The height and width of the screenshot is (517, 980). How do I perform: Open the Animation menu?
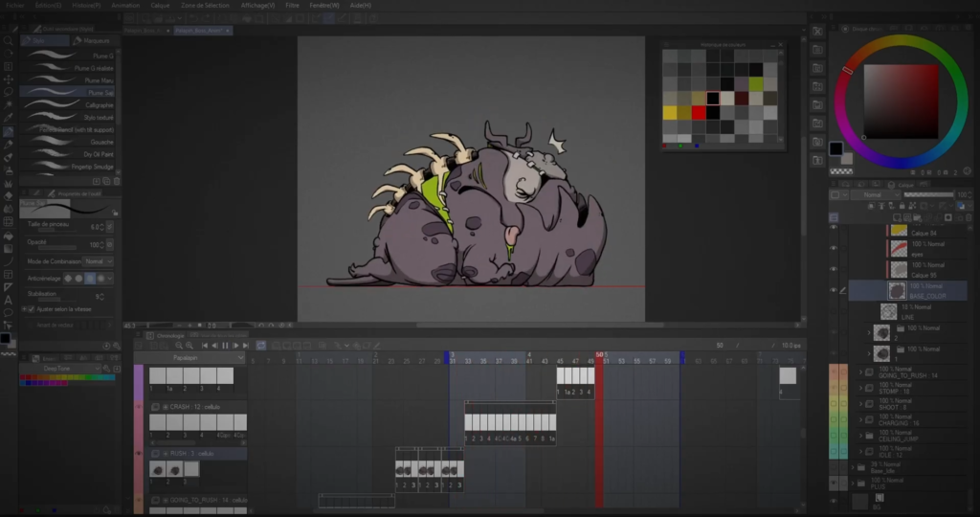coord(124,5)
